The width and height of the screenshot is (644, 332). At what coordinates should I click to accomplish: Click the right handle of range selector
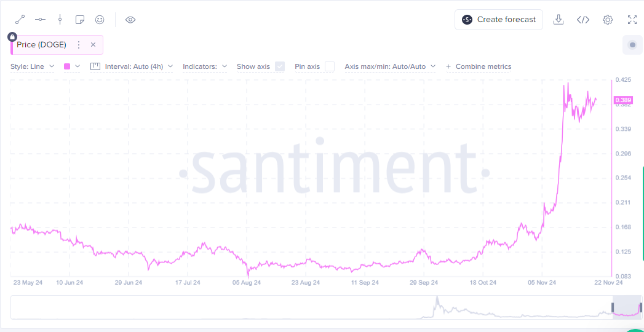coord(640,307)
